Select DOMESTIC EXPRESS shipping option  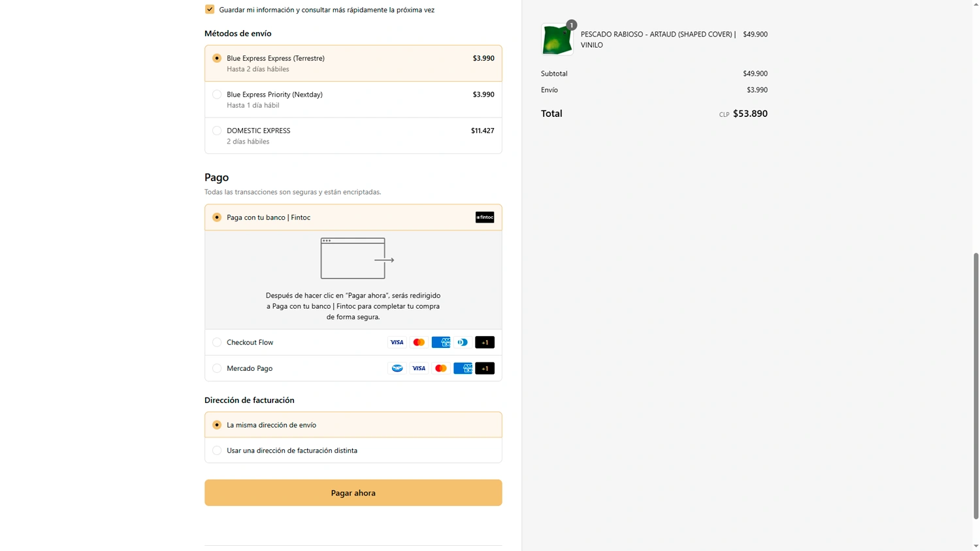coord(217,131)
